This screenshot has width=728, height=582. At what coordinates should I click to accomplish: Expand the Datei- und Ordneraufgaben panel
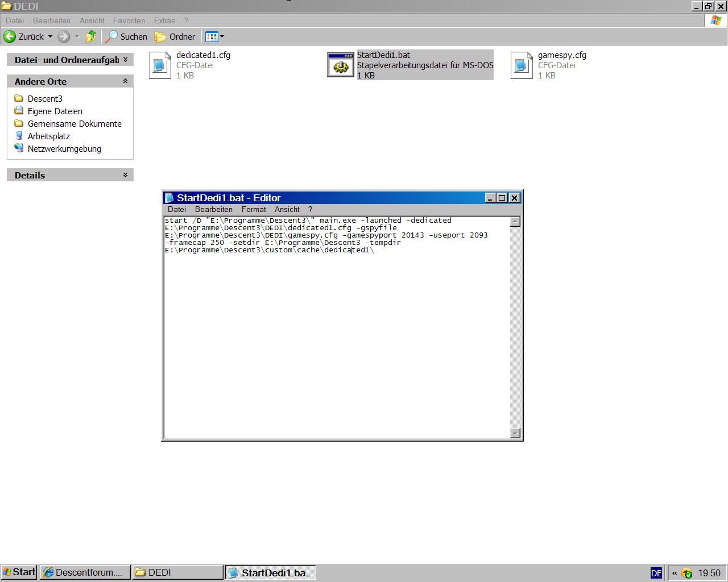(x=125, y=60)
